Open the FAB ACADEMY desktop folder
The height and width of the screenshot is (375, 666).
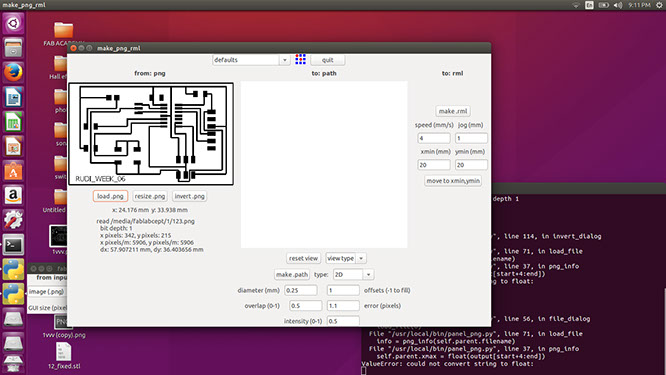pos(63,34)
